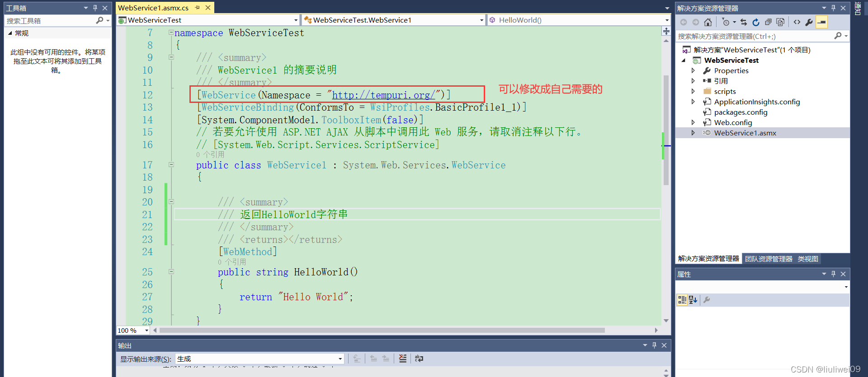Screen dimensions: 868x377
Task: Collapse the 常规 toolbox group
Action: point(10,33)
